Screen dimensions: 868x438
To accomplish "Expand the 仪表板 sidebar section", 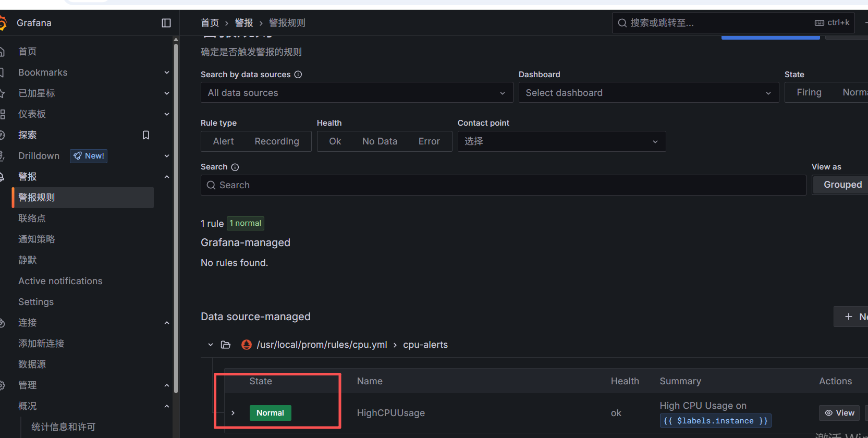I will click(167, 114).
